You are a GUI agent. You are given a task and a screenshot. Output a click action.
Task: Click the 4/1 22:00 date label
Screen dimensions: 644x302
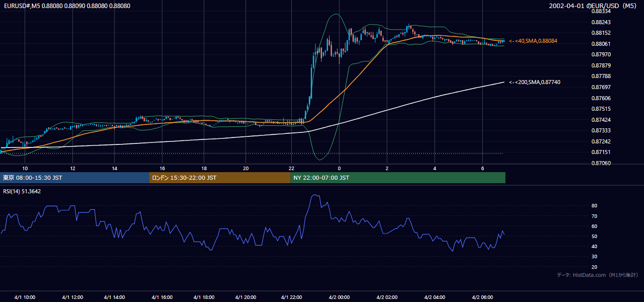291,297
